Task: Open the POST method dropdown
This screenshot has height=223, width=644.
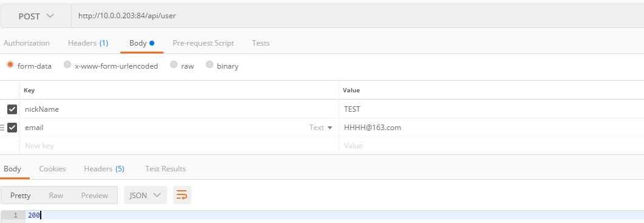Action: pos(36,16)
